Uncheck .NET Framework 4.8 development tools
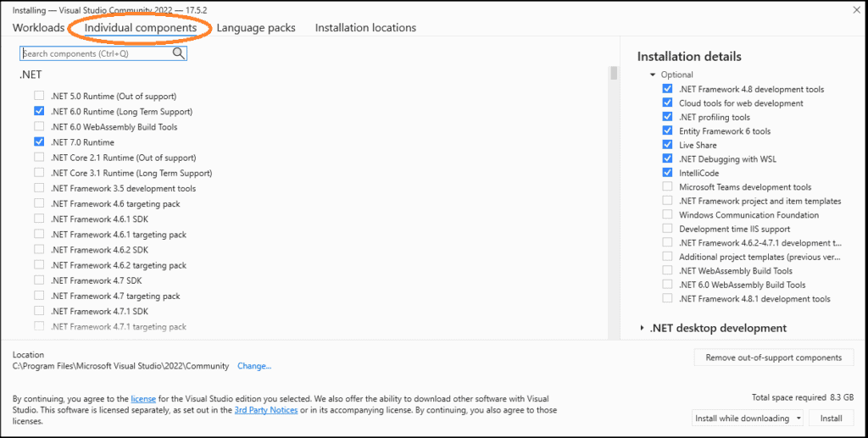The width and height of the screenshot is (868, 438). pos(668,89)
